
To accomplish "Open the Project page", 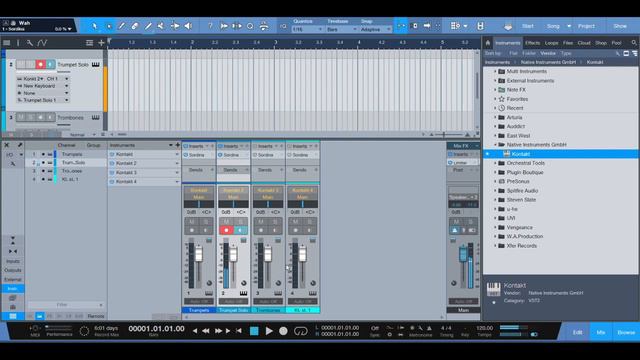I will [587, 26].
